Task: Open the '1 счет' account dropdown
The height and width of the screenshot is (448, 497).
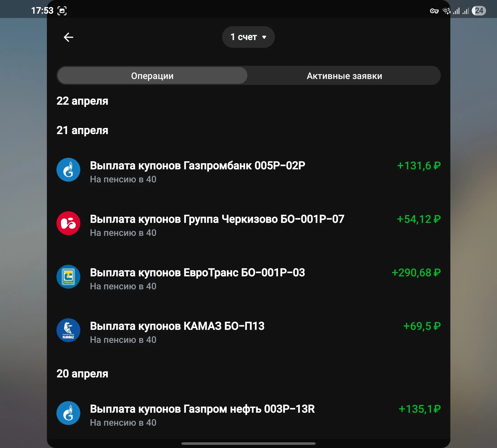Action: [x=248, y=37]
